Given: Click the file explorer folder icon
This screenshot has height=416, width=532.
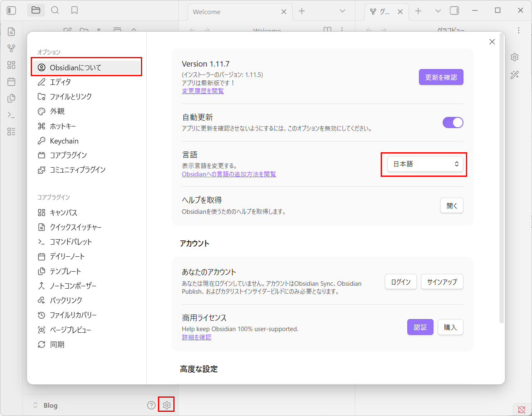Looking at the screenshot, I should (36, 10).
